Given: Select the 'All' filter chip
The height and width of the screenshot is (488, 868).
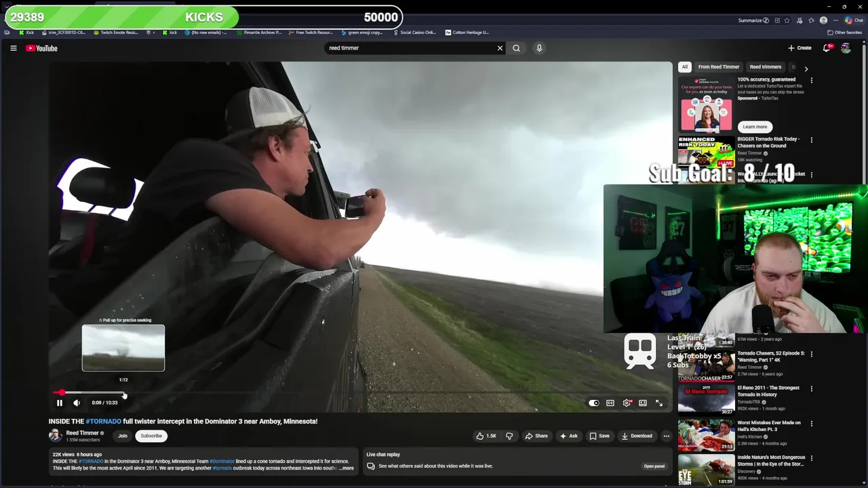Looking at the screenshot, I should tap(685, 67).
